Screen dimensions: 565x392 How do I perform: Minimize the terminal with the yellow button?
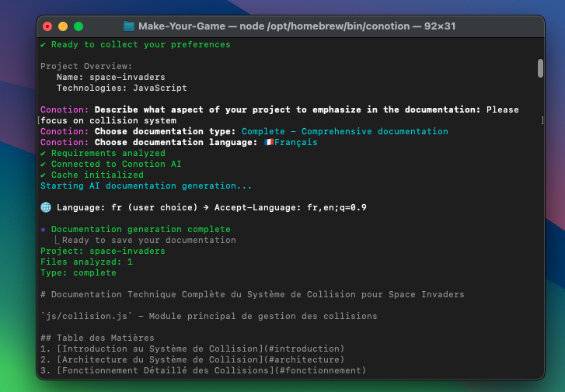click(x=64, y=26)
